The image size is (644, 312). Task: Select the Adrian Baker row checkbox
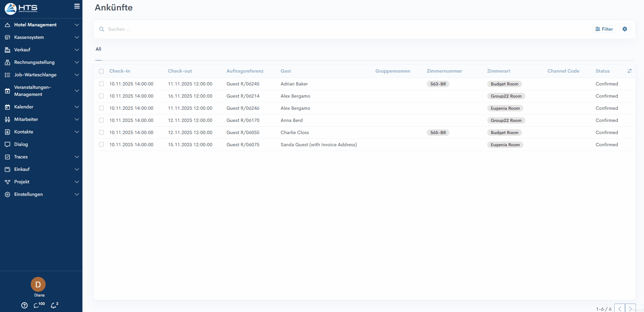101,84
